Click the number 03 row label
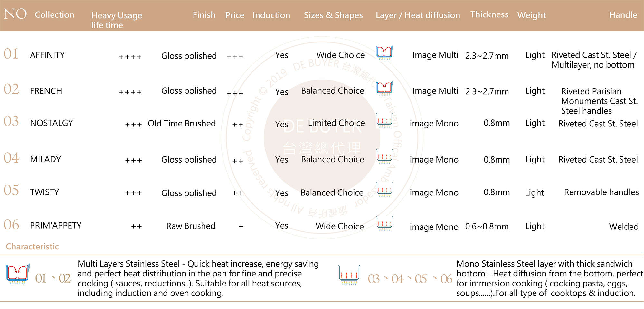Viewport: 644px width, 309px height. 11,121
